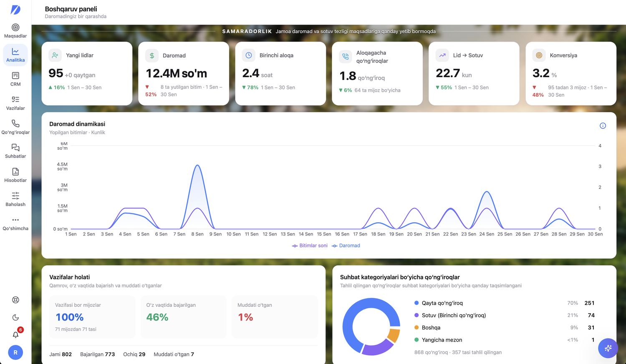The height and width of the screenshot is (364, 626).
Task: Select the Analitika sidebar item
Action: click(x=15, y=55)
